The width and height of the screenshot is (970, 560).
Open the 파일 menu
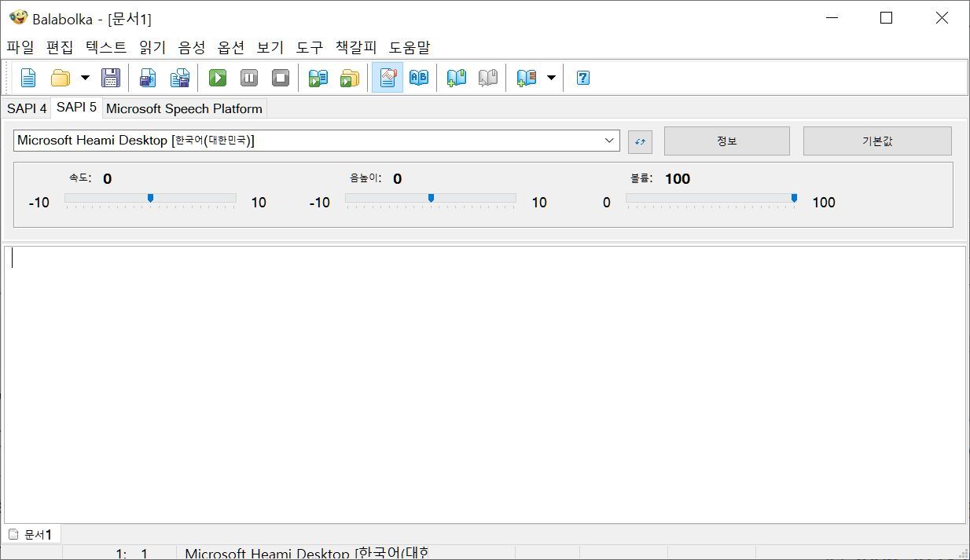click(x=20, y=47)
